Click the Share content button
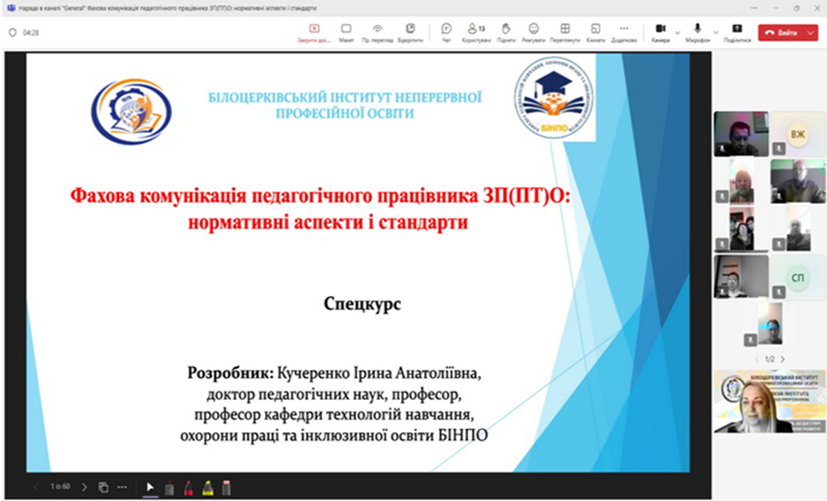827x501 pixels. click(737, 32)
